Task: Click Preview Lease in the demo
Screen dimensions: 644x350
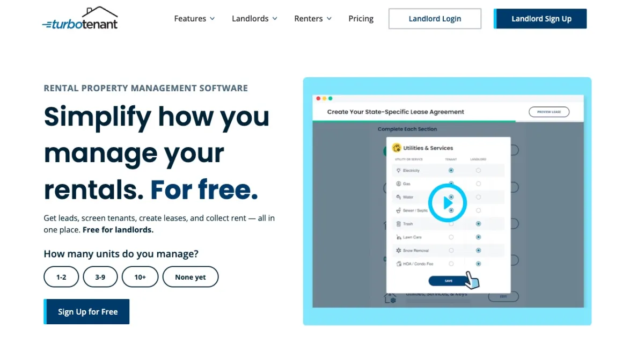Action: pyautogui.click(x=549, y=112)
